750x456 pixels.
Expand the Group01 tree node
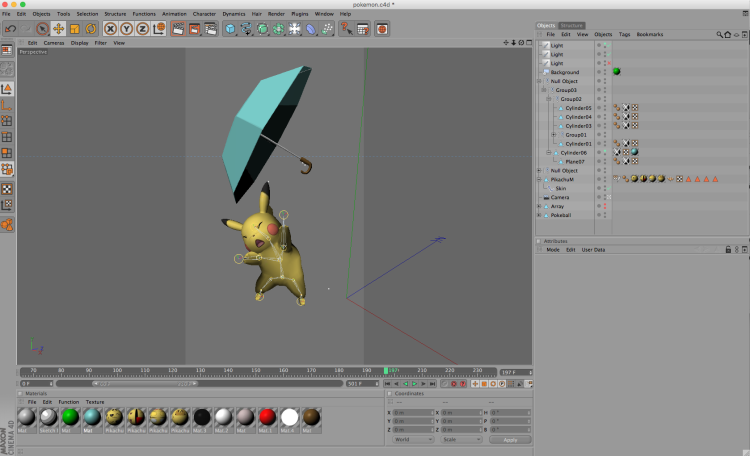click(x=553, y=135)
